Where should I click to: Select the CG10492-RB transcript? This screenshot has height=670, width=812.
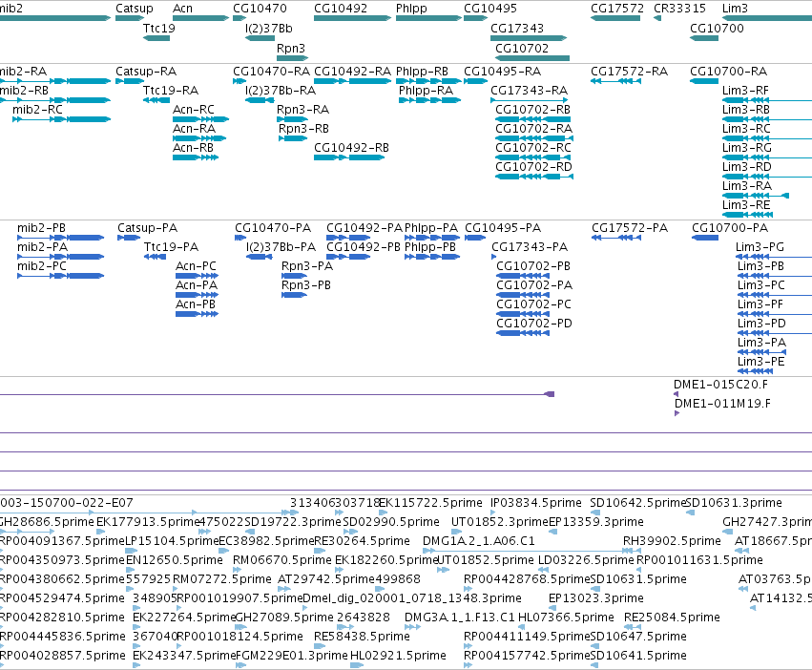pyautogui.click(x=349, y=157)
